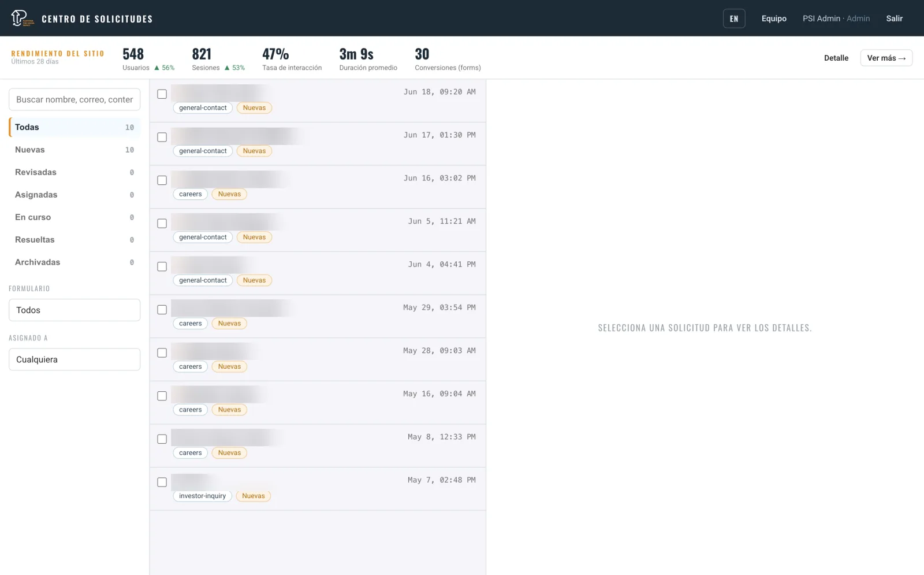
Task: Click Nuevas badge on Jun 17 row
Action: click(x=254, y=151)
